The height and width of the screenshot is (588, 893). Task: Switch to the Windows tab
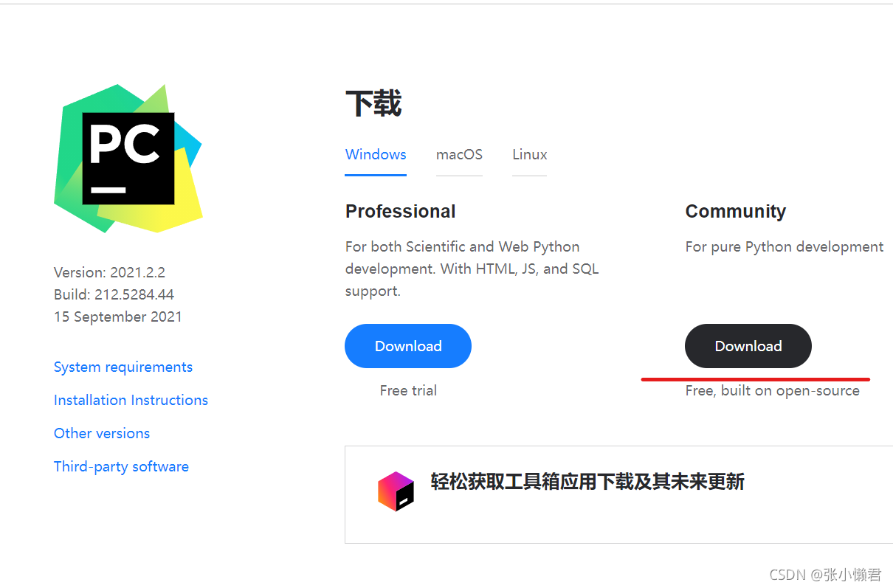376,154
